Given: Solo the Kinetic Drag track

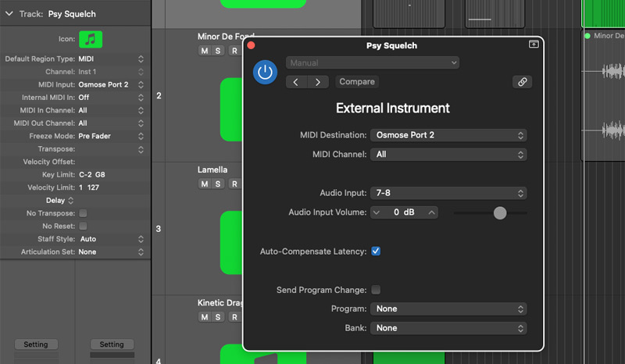Looking at the screenshot, I should point(218,317).
